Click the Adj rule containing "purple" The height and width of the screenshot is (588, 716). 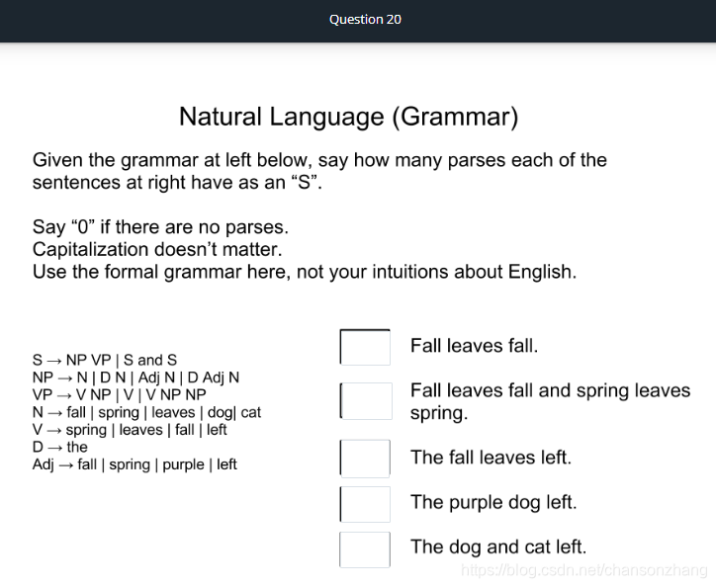coord(134,464)
